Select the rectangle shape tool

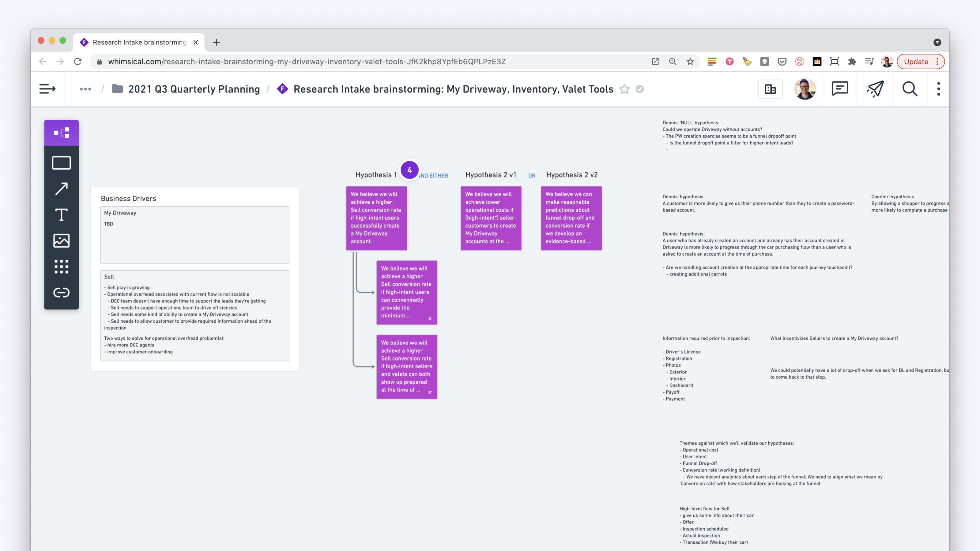(61, 163)
